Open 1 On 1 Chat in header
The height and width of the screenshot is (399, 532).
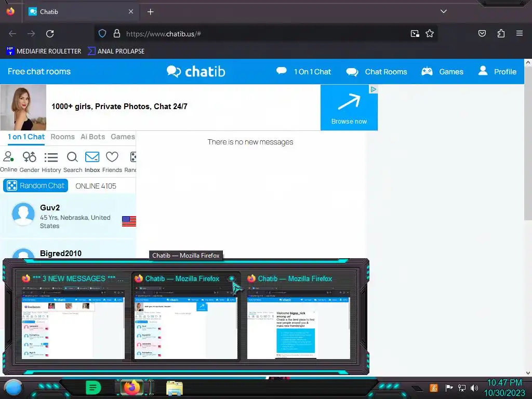[303, 72]
